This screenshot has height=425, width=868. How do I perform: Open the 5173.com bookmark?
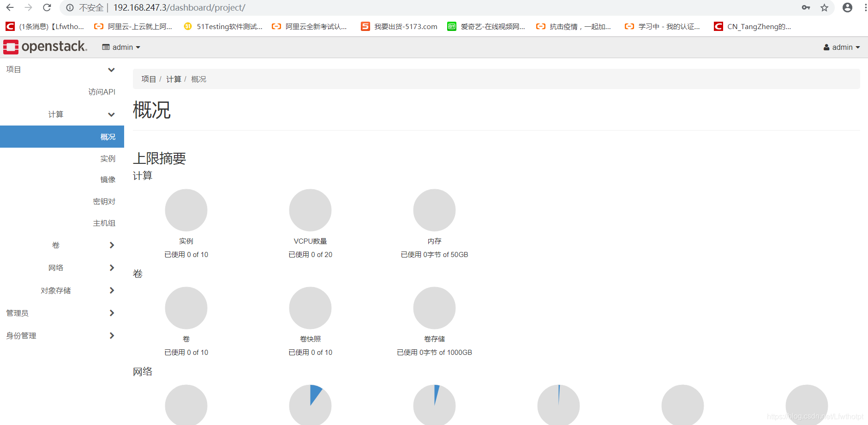[x=399, y=26]
